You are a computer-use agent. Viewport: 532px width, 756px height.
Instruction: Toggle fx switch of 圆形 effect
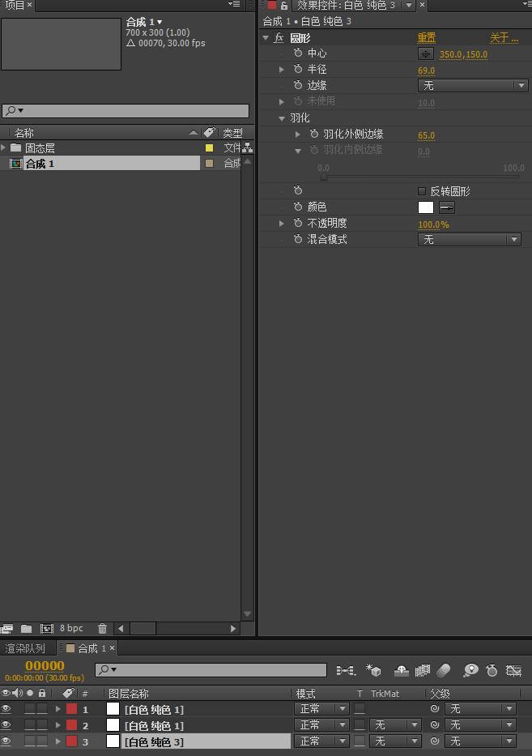[x=279, y=37]
